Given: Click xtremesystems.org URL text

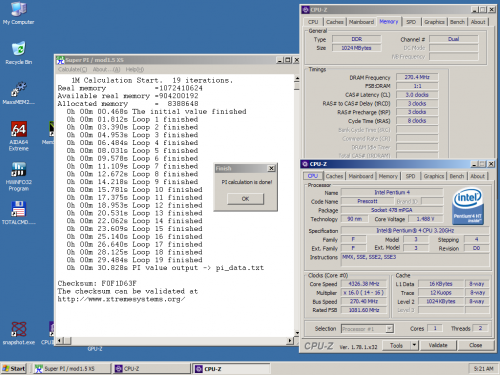Looking at the screenshot, I should click(x=121, y=299).
